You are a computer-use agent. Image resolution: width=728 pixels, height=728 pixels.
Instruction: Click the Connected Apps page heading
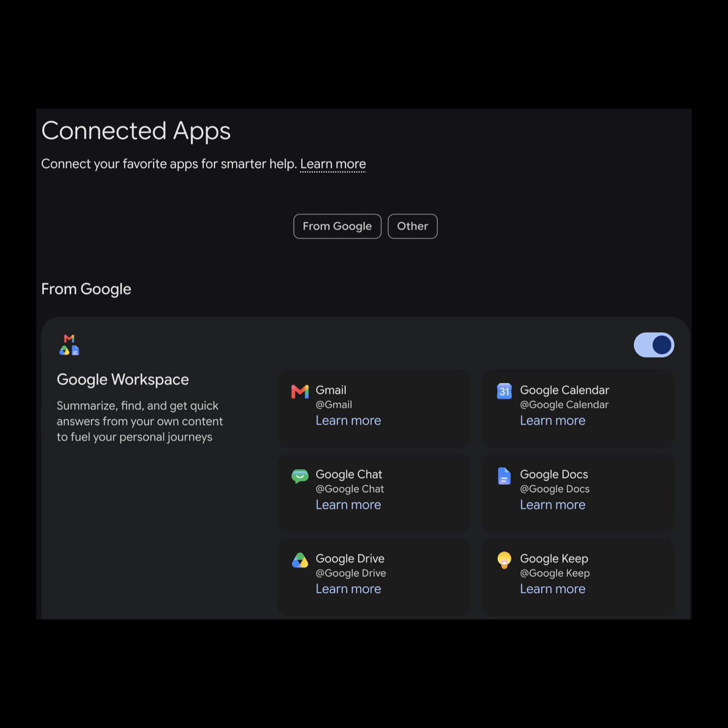[x=136, y=131]
